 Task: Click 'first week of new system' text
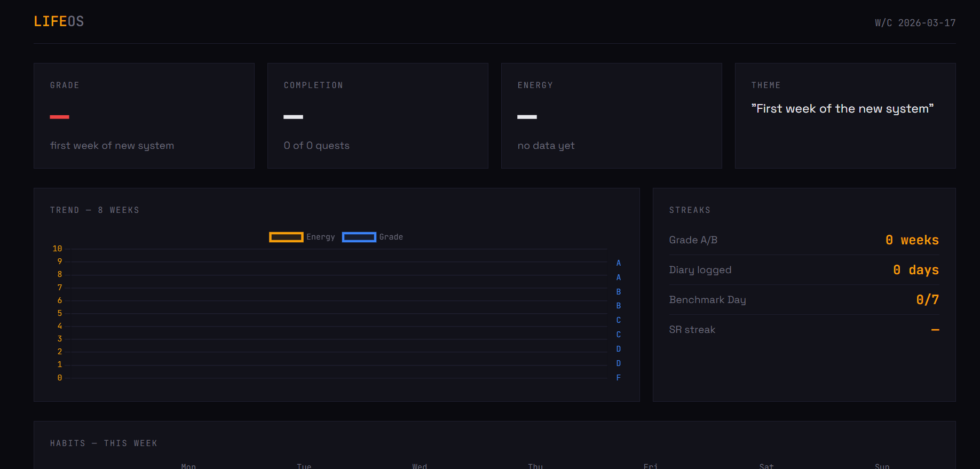click(x=112, y=146)
